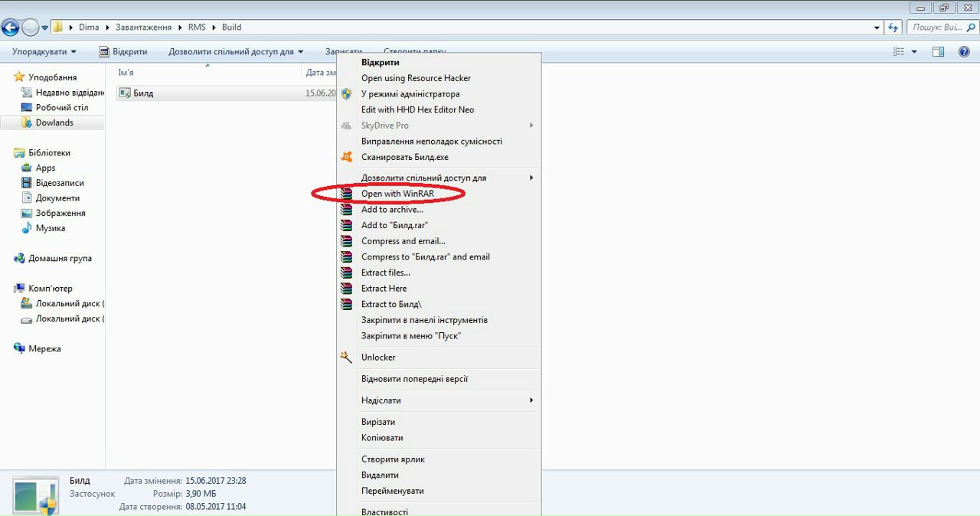Image resolution: width=980 pixels, height=516 pixels.
Task: Choose Open with WinRAR from context menu
Action: coord(397,194)
